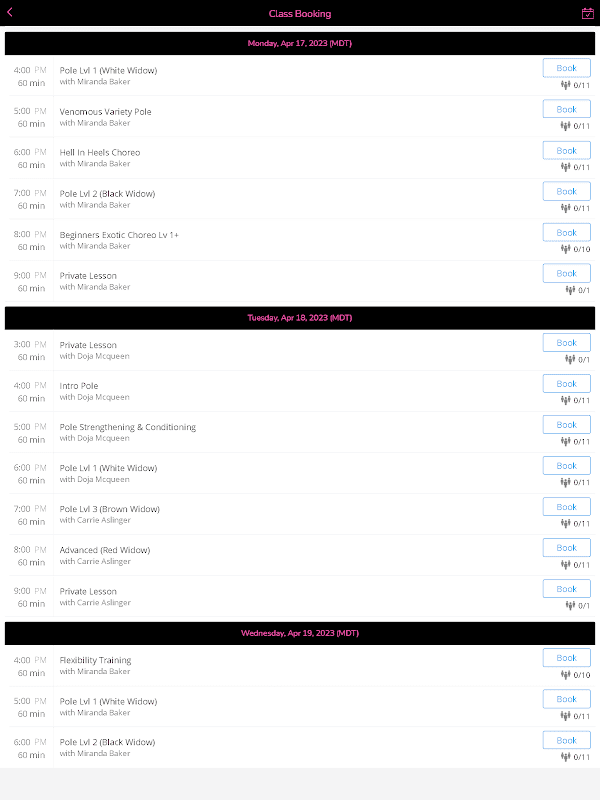Book Pole Lvl 3 (Brown Widow)

click(x=566, y=507)
